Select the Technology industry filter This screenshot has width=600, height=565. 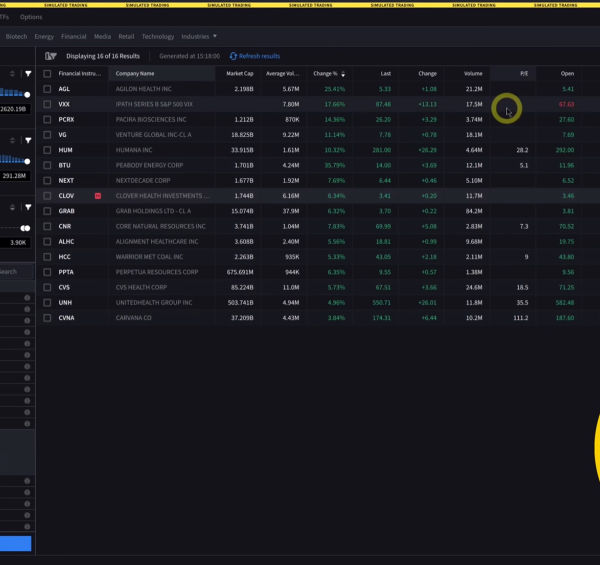coord(158,36)
